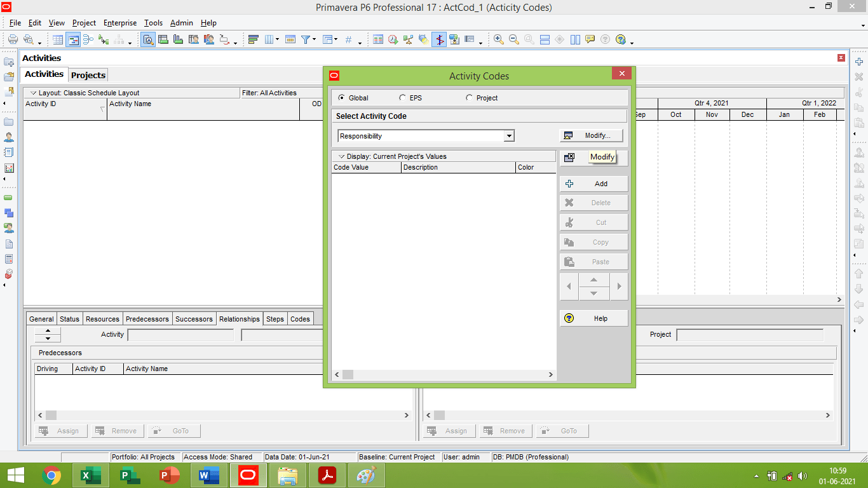Screen dimensions: 868x488
Task: Switch to the Projects tab
Action: [x=88, y=75]
